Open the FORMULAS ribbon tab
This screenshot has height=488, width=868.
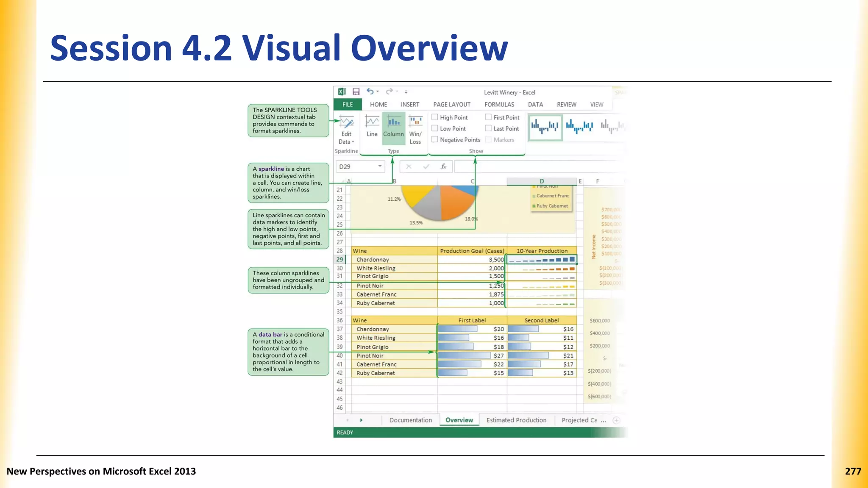click(x=499, y=104)
